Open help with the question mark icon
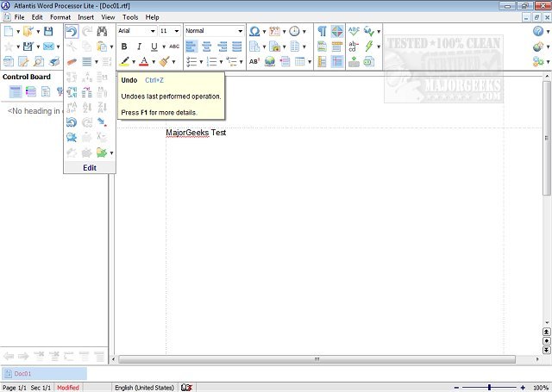552x392 pixels. [x=538, y=31]
